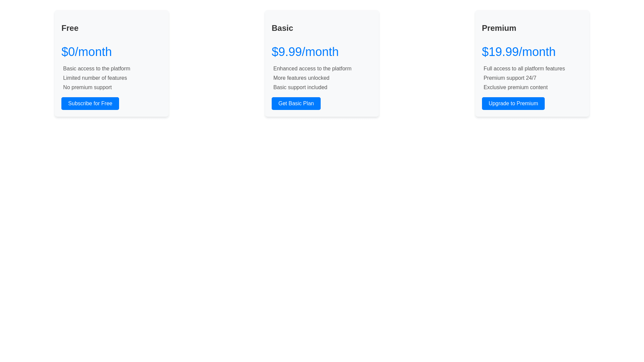Image resolution: width=644 pixels, height=362 pixels.
Task: Click the $0/month price text
Action: pyautogui.click(x=86, y=52)
